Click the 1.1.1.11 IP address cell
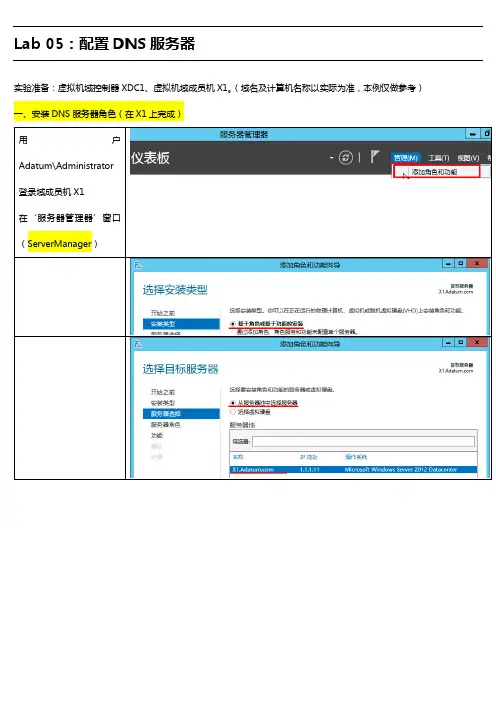This screenshot has height=702, width=496. [309, 470]
